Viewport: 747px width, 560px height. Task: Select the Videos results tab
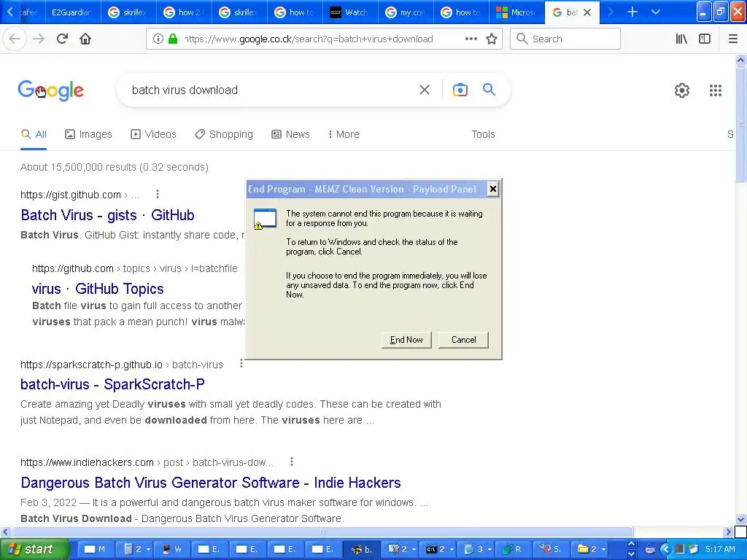pos(153,134)
